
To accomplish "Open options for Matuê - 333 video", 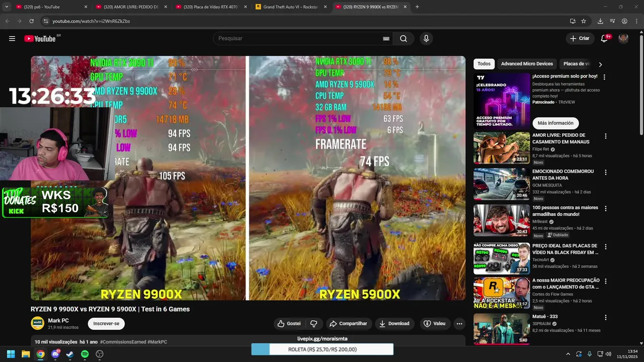I will tap(605, 318).
